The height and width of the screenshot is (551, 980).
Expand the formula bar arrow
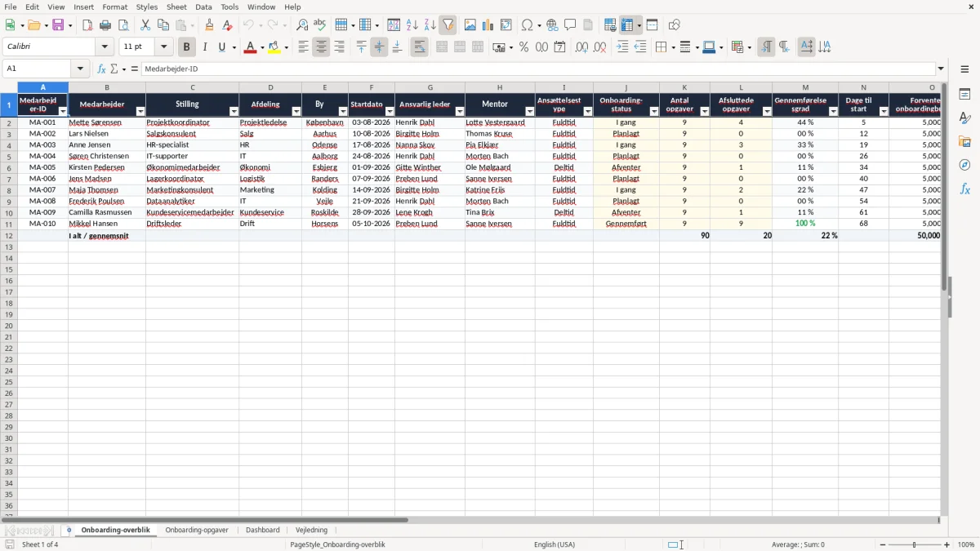point(941,69)
